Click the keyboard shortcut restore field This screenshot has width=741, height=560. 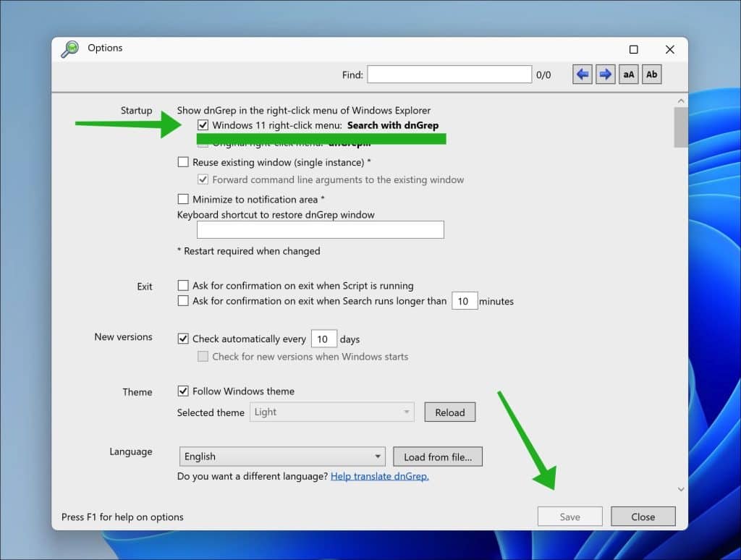[x=321, y=229]
